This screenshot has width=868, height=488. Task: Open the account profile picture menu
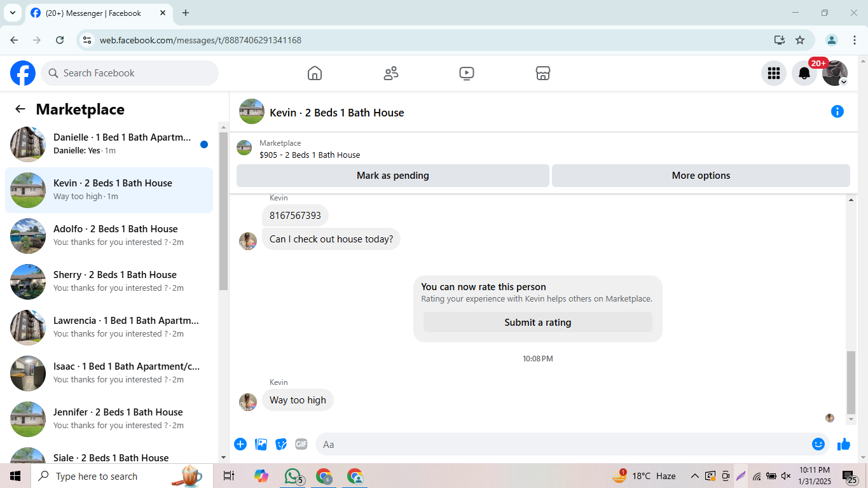coord(835,73)
